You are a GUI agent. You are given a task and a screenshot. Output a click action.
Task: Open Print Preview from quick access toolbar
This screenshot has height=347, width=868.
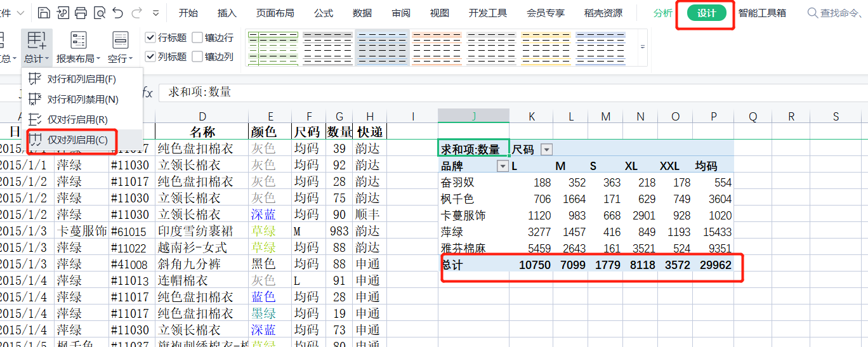point(99,13)
